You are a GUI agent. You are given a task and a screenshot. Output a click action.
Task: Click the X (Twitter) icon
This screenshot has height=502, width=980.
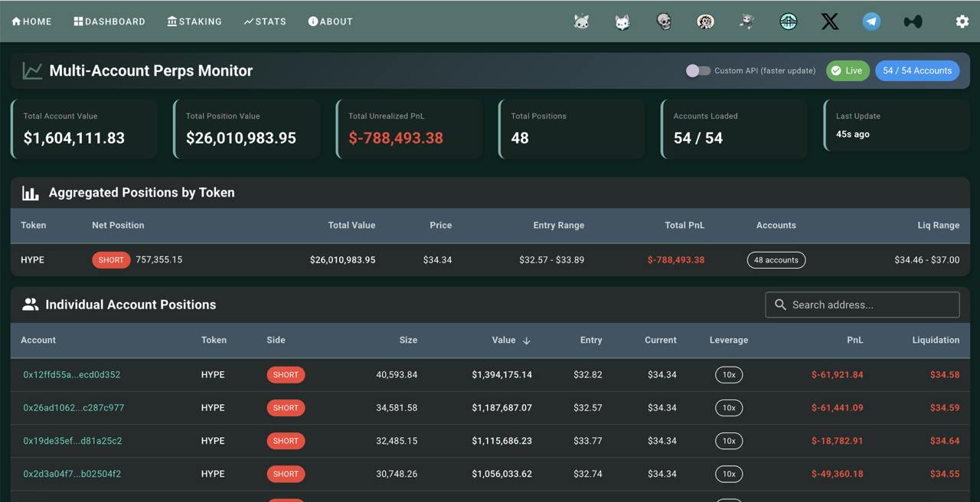(x=829, y=21)
